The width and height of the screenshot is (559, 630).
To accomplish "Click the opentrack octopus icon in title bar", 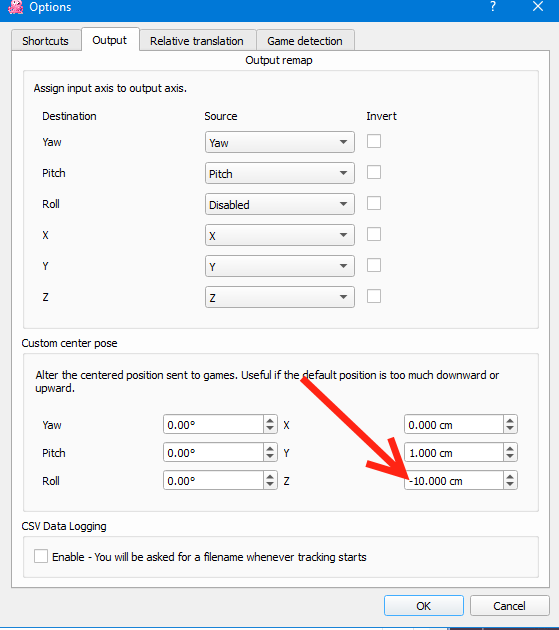I will click(15, 7).
